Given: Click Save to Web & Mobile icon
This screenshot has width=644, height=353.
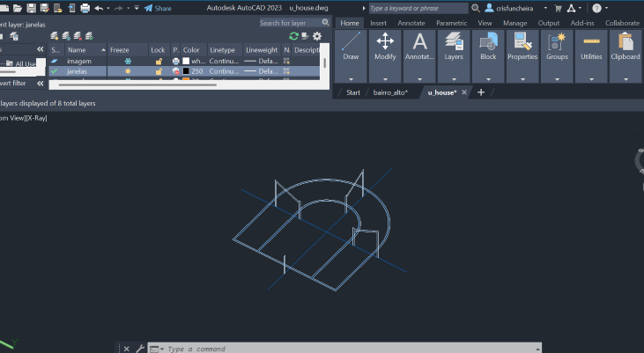Looking at the screenshot, I should 71,8.
